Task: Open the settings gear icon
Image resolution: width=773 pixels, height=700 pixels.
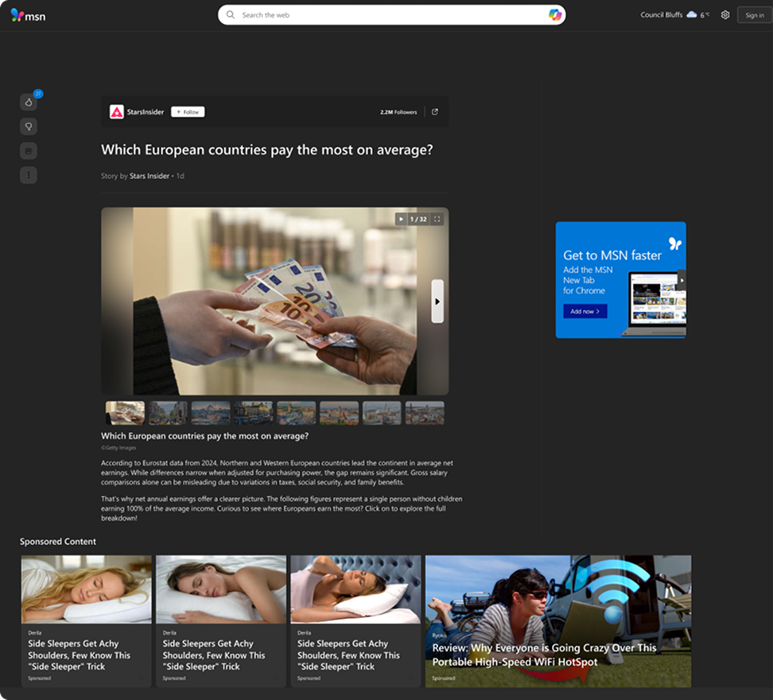Action: click(724, 15)
